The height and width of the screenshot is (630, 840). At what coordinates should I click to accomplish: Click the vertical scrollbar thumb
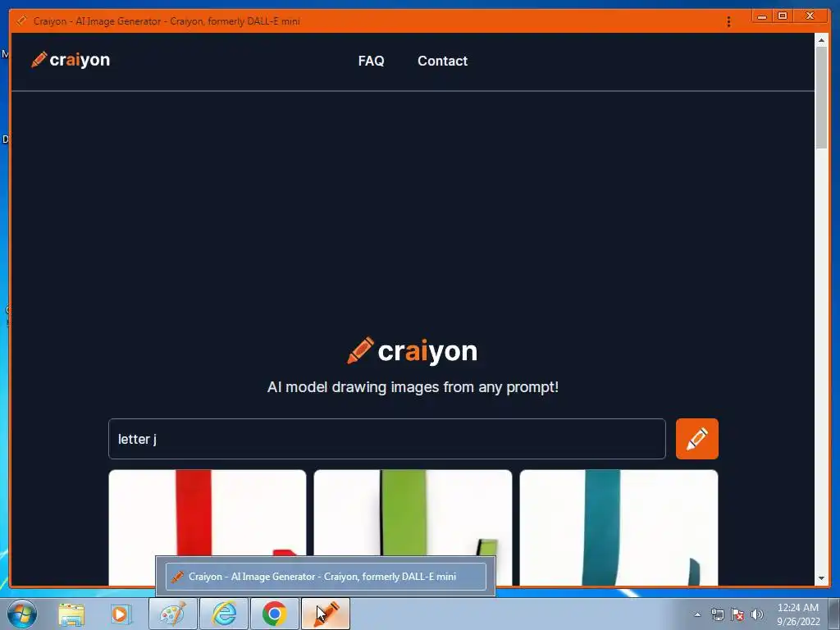pos(821,98)
